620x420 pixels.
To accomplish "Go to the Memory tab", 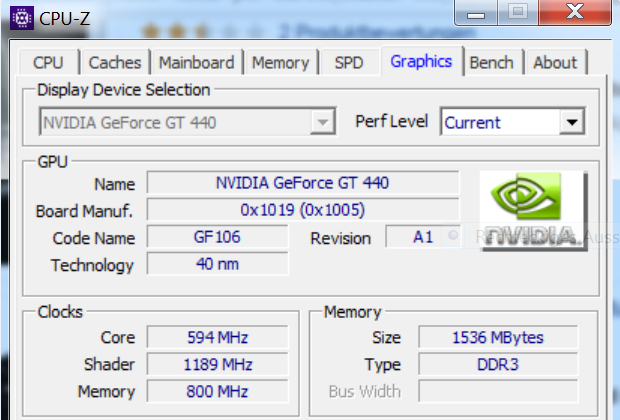I will [x=281, y=62].
